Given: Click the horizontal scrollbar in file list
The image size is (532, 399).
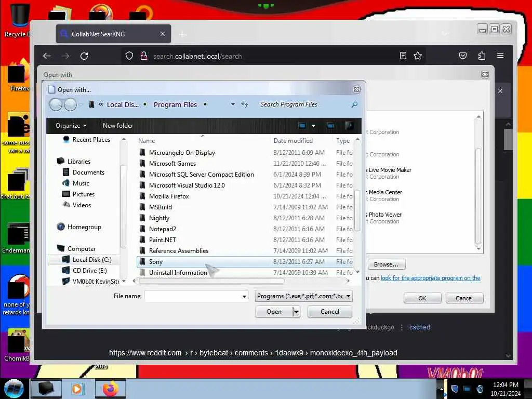Looking at the screenshot, I should (211, 281).
